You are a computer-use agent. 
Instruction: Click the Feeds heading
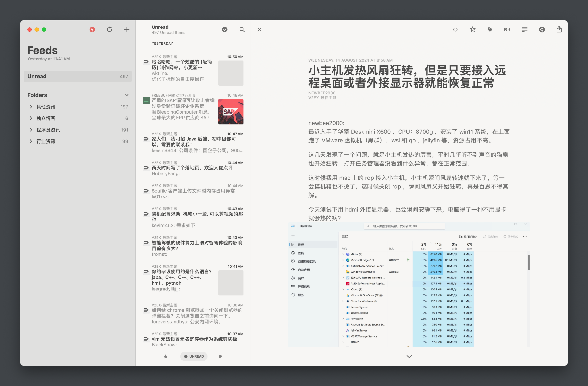click(x=42, y=50)
